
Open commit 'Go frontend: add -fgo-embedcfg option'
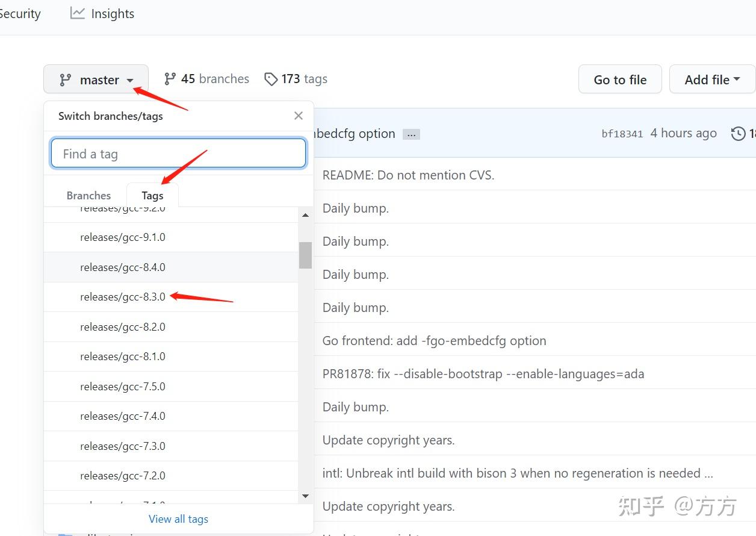434,341
